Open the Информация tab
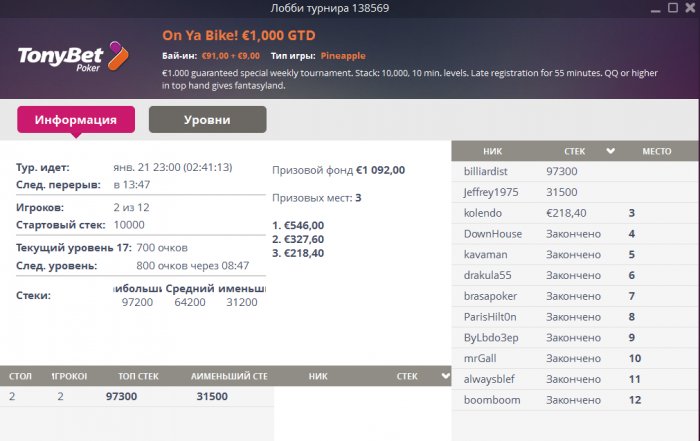 (x=76, y=120)
